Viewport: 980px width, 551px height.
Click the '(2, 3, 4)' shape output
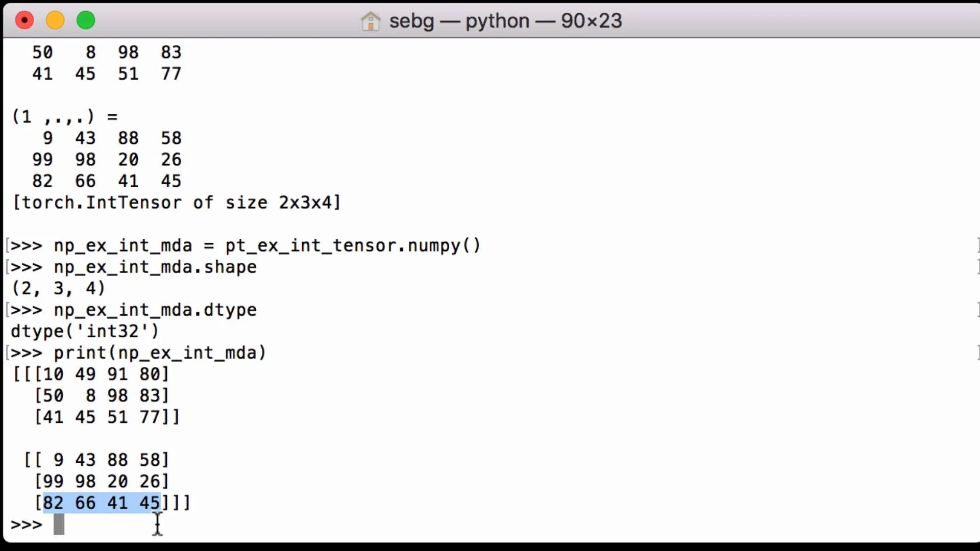coord(58,289)
